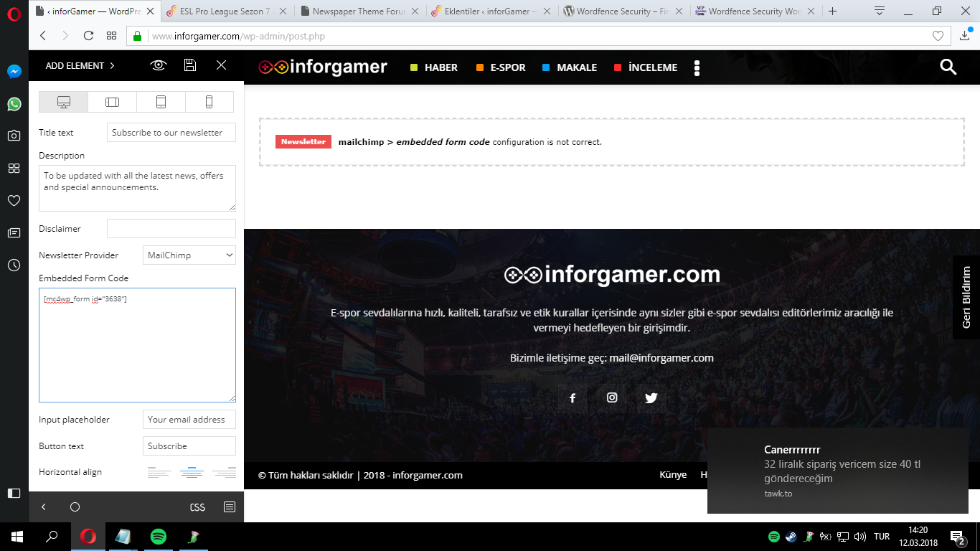
Task: Click the Input placeholder field
Action: pyautogui.click(x=189, y=419)
